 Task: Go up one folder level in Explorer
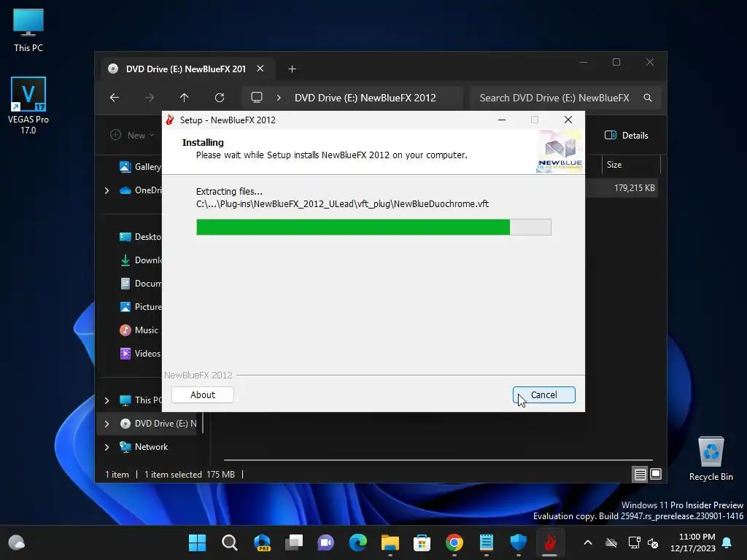coord(185,98)
